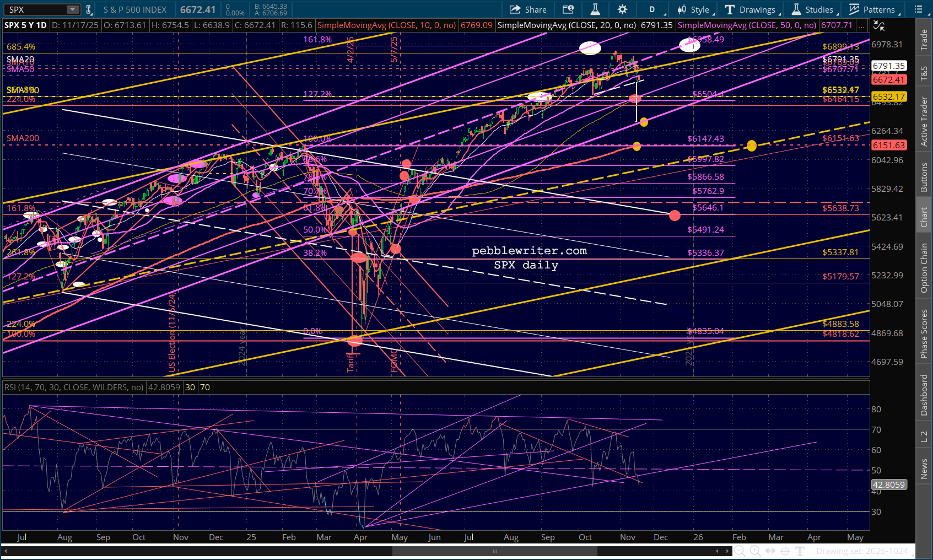Click the pan left-right arrows icon
The height and width of the screenshot is (560, 933).
770,551
